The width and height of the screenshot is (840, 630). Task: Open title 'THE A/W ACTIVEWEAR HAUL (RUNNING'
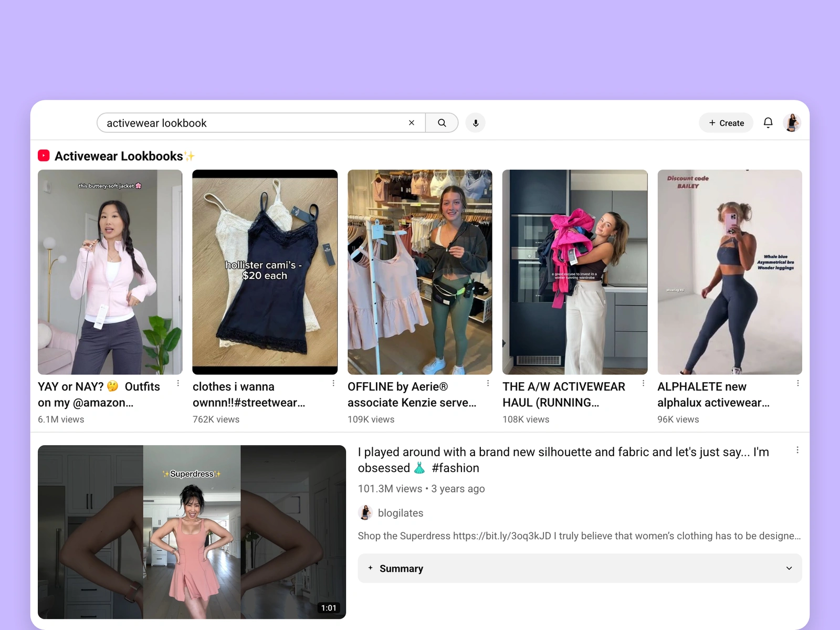[564, 394]
